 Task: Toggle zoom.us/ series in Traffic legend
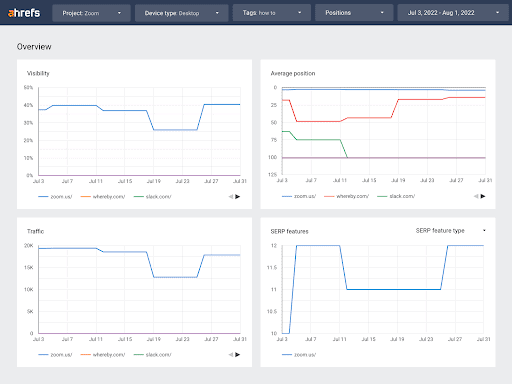55,355
